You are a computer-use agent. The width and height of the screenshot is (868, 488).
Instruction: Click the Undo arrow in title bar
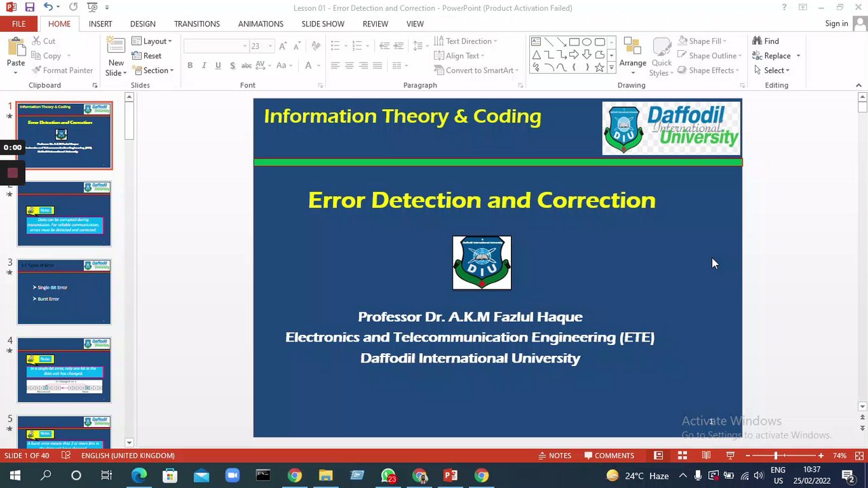coord(47,7)
